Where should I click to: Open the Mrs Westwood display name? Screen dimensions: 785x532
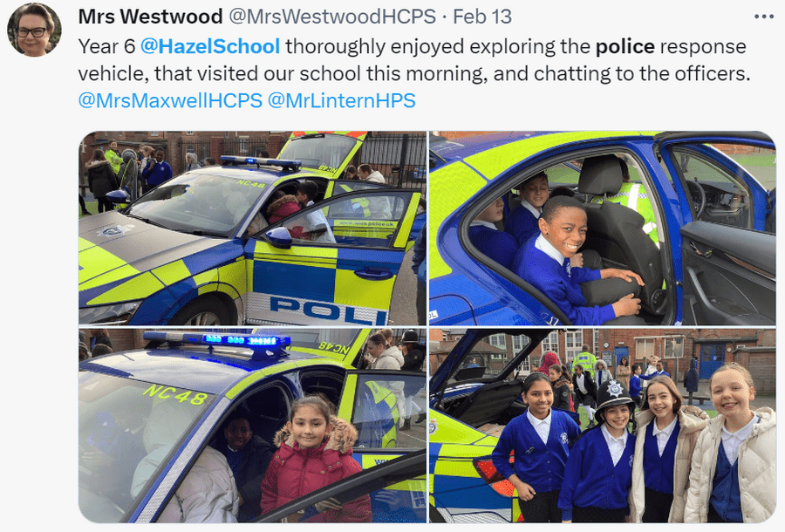[x=150, y=17]
